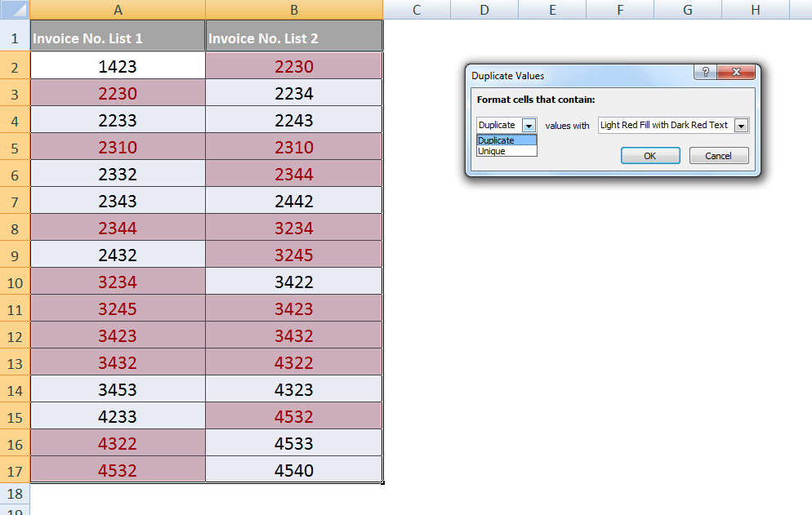
Task: Select column C header
Action: point(417,10)
